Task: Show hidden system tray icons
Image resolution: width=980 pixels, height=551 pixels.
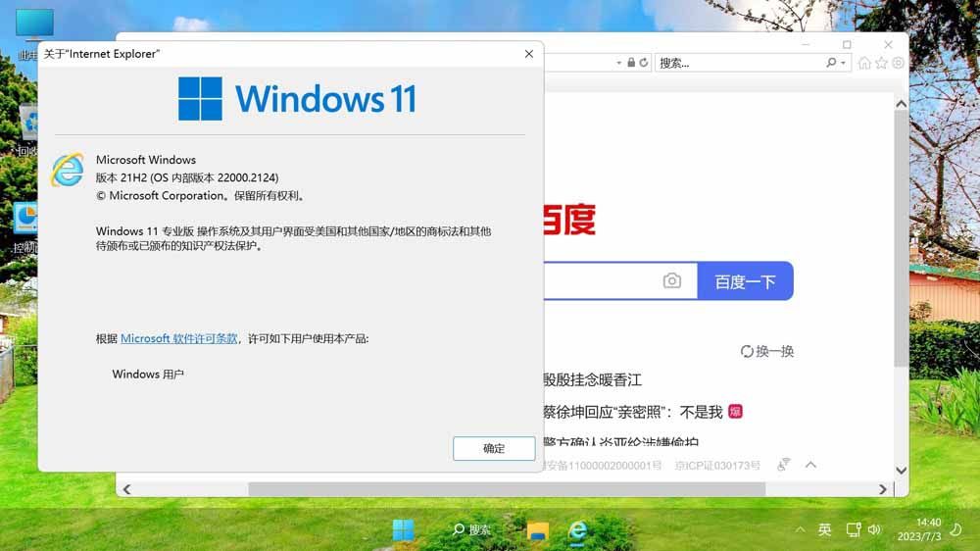Action: click(800, 529)
